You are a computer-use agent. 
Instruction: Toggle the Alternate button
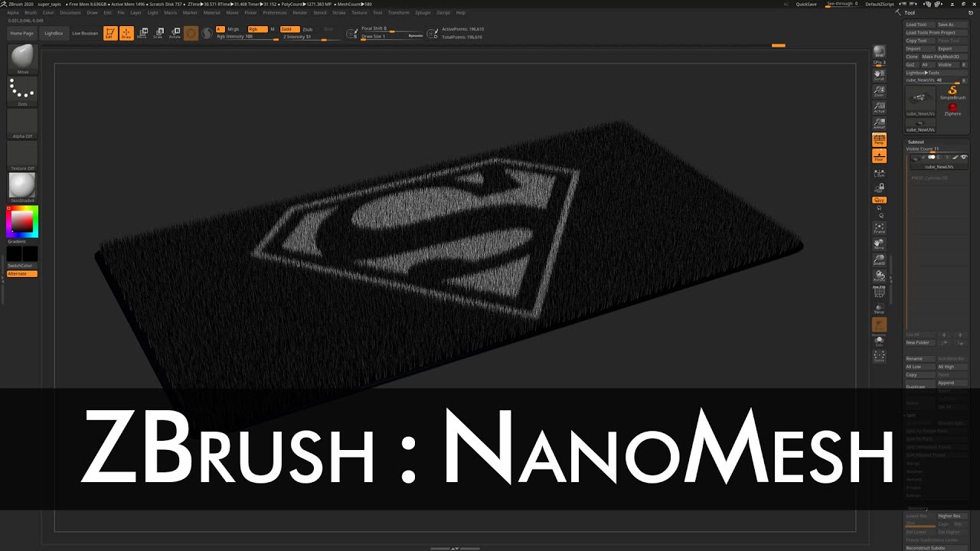(22, 273)
